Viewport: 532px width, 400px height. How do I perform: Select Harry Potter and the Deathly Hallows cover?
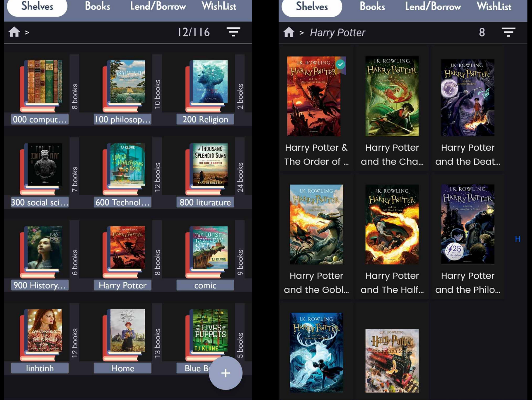click(x=468, y=97)
